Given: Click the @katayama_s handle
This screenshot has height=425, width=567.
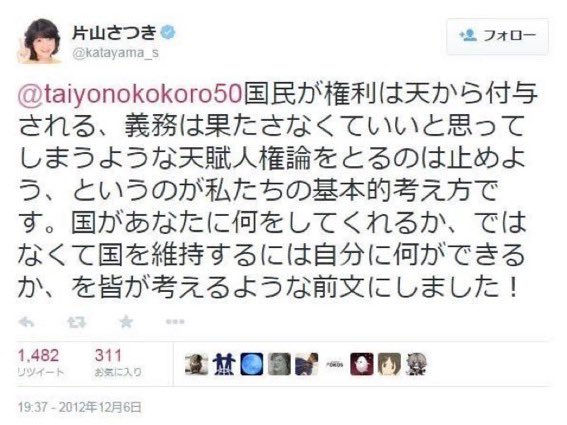Looking at the screenshot, I should 115,53.
